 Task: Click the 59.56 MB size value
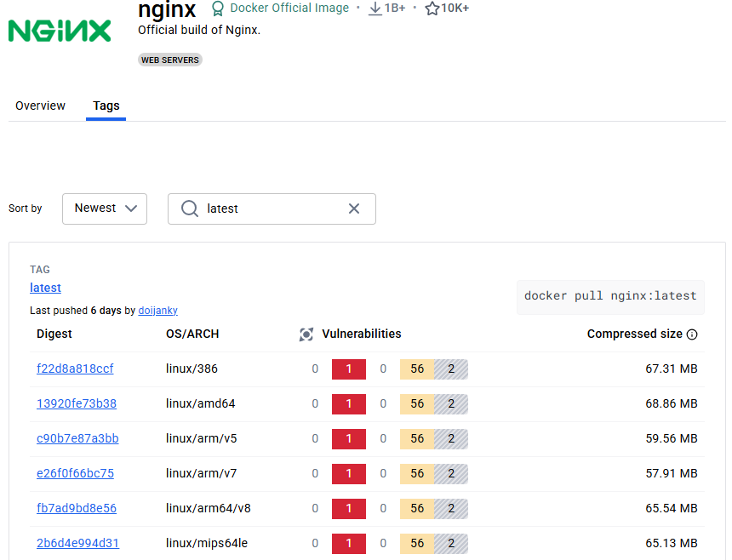point(672,438)
